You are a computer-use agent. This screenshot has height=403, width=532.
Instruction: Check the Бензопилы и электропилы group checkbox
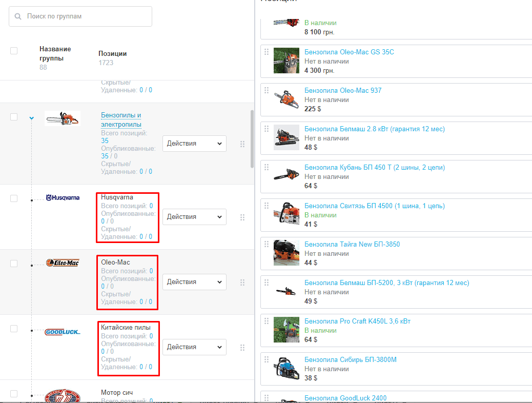click(x=14, y=117)
